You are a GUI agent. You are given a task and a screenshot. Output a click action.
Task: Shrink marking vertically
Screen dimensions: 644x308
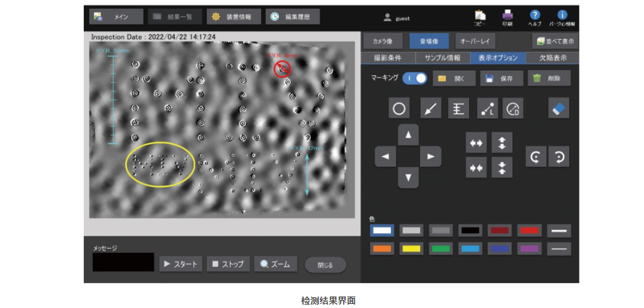pyautogui.click(x=502, y=168)
